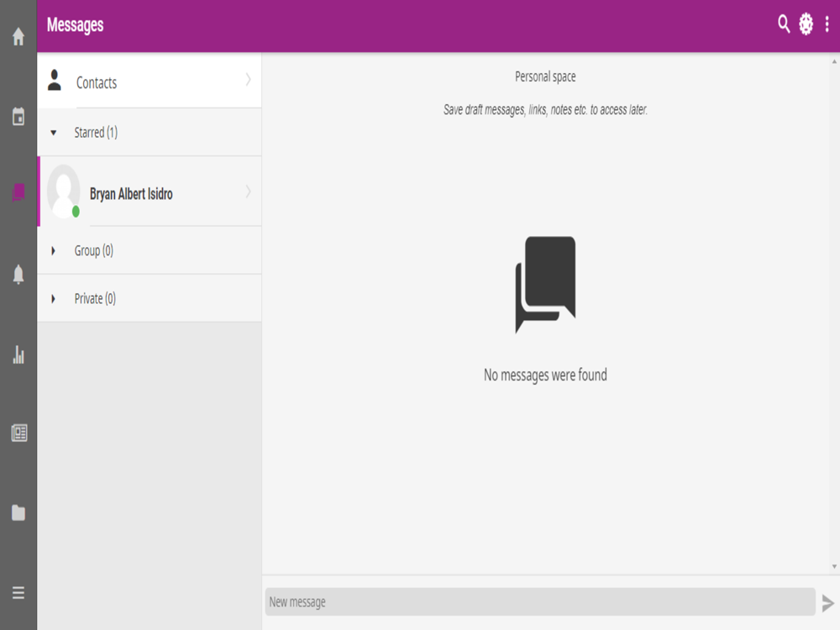Screen dimensions: 840x630
Task: Focus the New message input field
Action: pyautogui.click(x=540, y=601)
